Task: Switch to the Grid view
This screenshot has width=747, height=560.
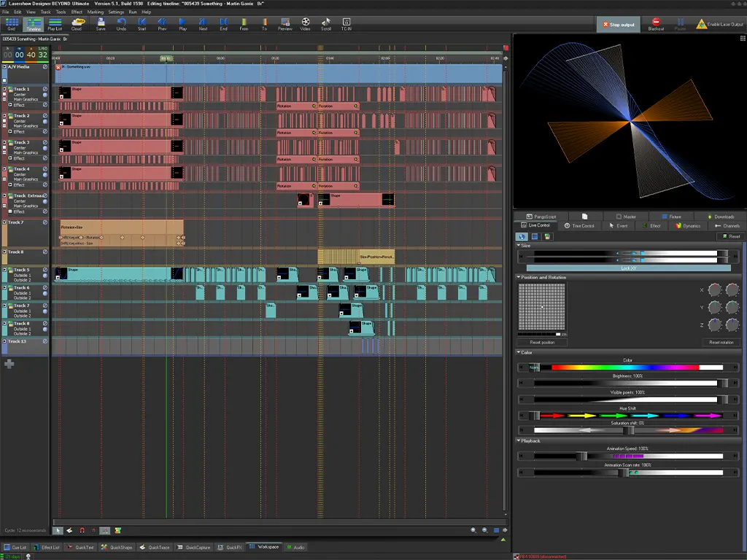Action: (12, 24)
